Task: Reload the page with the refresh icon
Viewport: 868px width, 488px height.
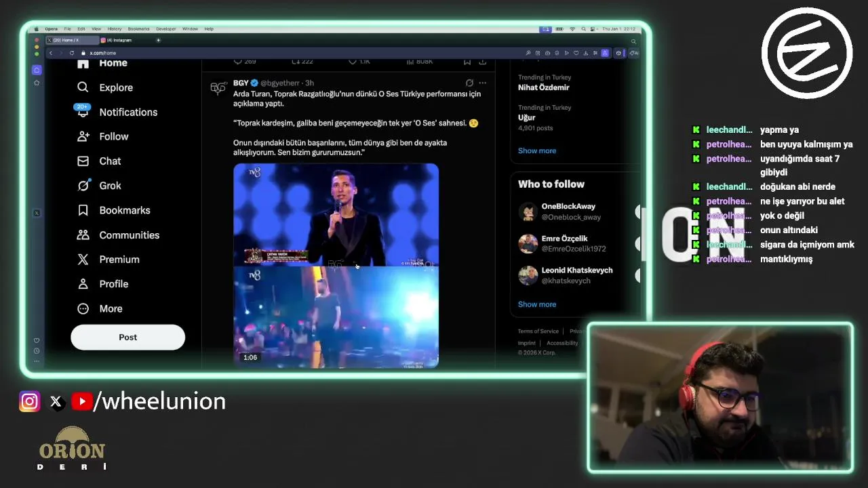Action: (x=71, y=53)
